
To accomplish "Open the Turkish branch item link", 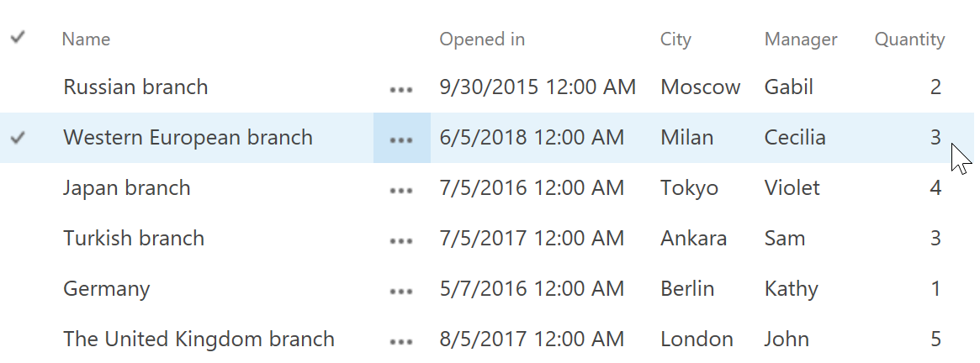I will (134, 239).
